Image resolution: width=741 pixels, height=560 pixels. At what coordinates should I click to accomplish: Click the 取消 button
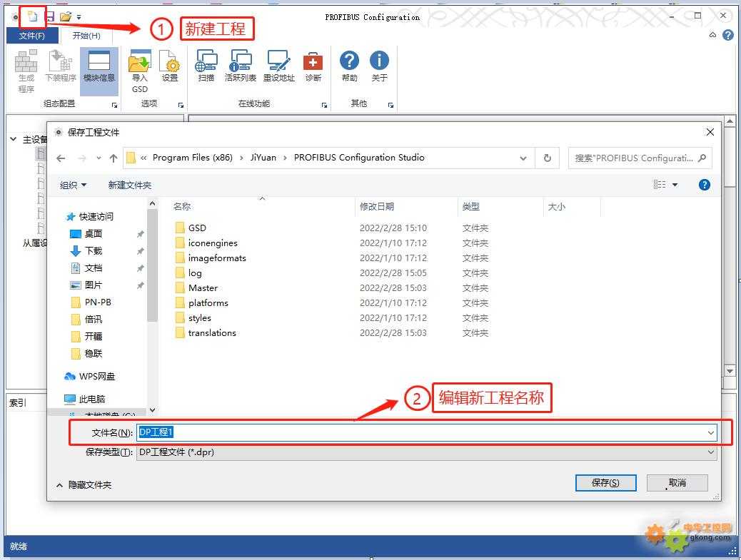(x=677, y=482)
